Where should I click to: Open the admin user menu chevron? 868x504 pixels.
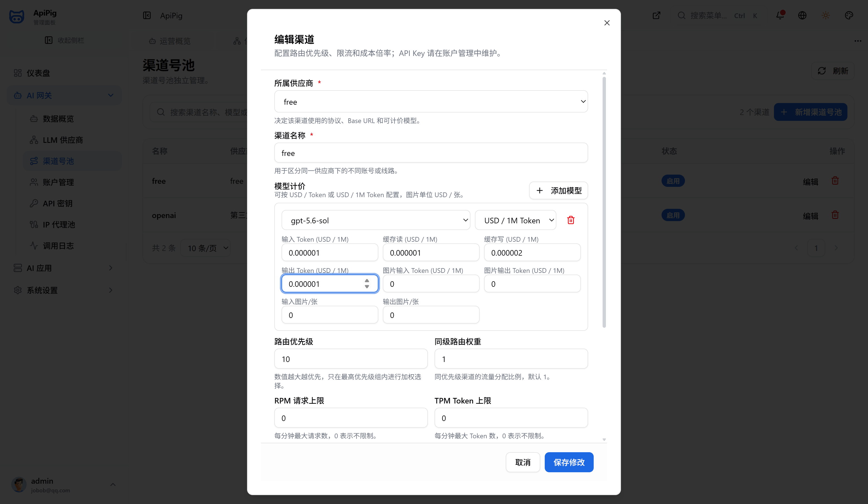113,484
